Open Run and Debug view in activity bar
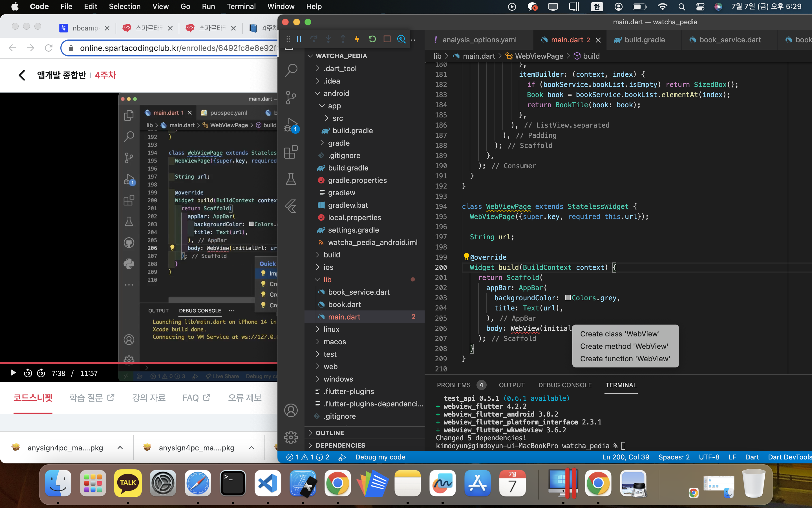 291,125
